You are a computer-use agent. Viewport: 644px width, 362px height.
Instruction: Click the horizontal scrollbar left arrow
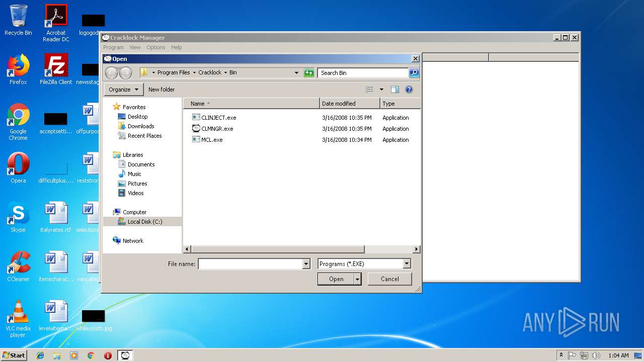point(188,249)
